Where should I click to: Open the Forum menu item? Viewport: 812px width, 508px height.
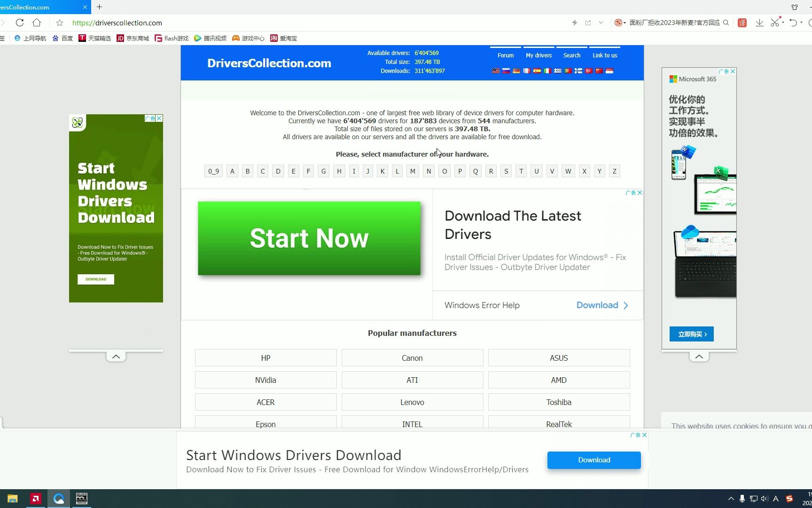[x=506, y=55]
